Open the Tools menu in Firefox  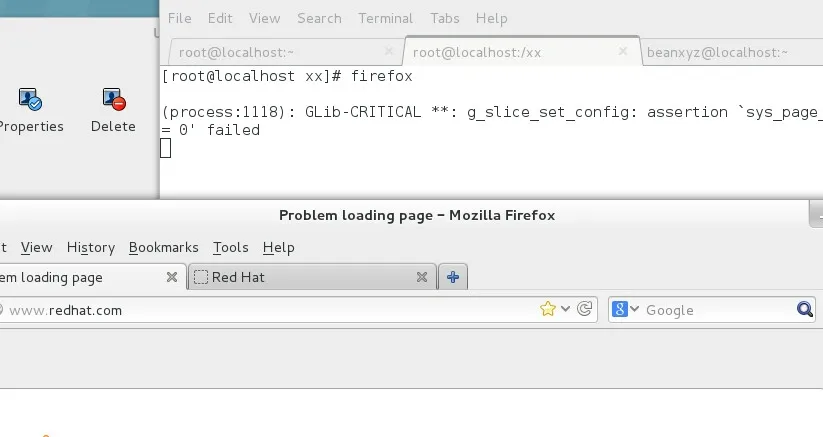(230, 247)
